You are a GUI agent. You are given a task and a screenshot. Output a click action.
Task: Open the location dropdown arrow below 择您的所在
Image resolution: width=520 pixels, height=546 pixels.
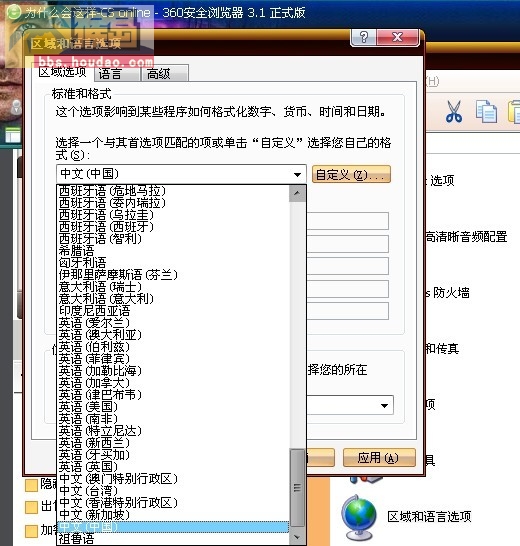[384, 405]
